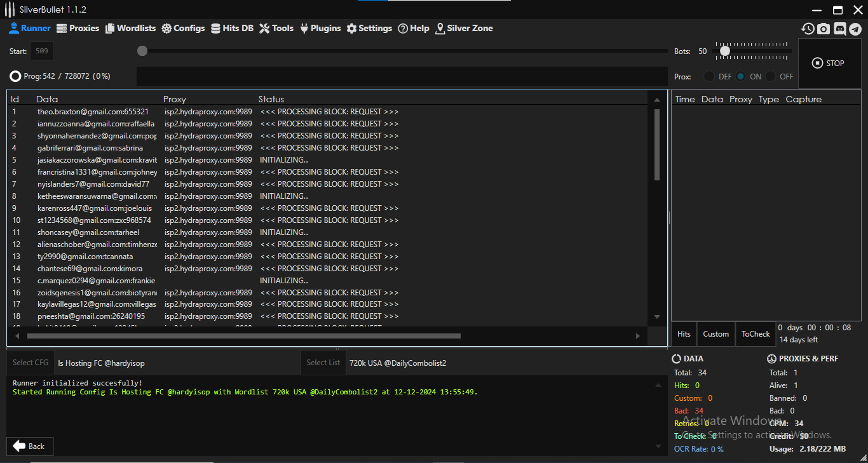
Task: Click the "Usage: 2.18/222 MB" stat
Action: coord(808,449)
